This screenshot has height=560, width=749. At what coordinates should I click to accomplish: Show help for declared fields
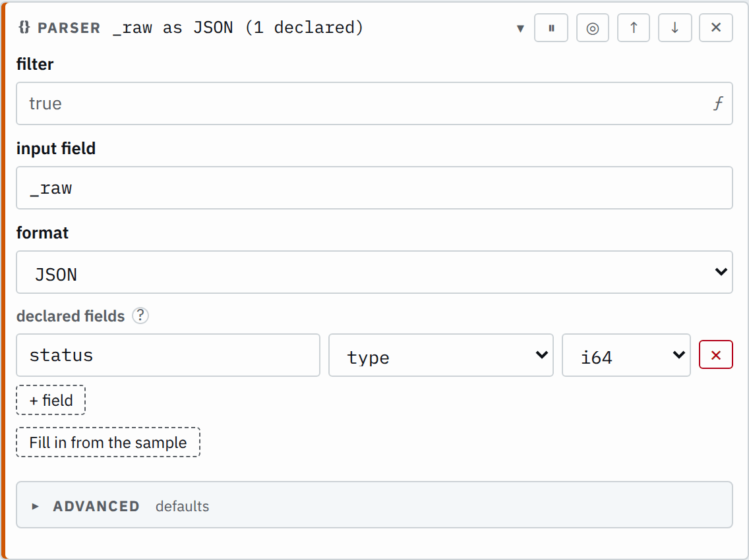pos(140,316)
